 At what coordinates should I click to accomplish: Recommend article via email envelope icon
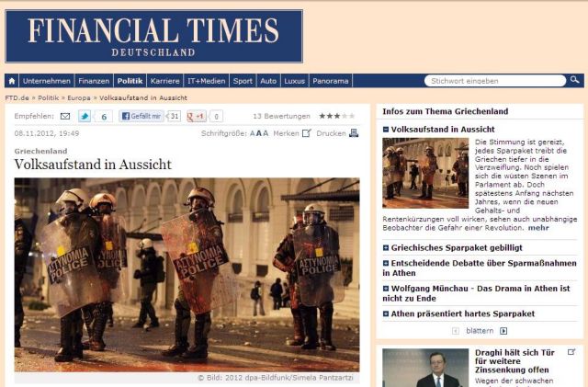pos(65,117)
